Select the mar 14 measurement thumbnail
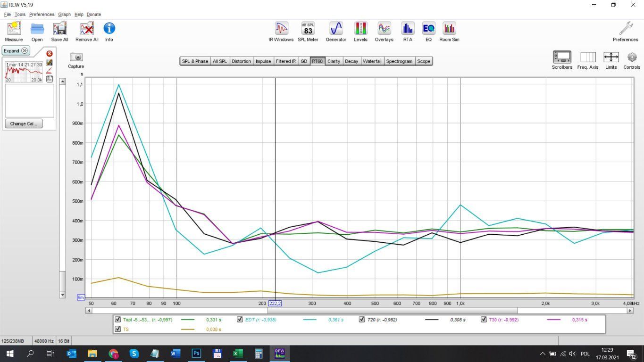Screen dimensions: 644x362 pos(24,72)
